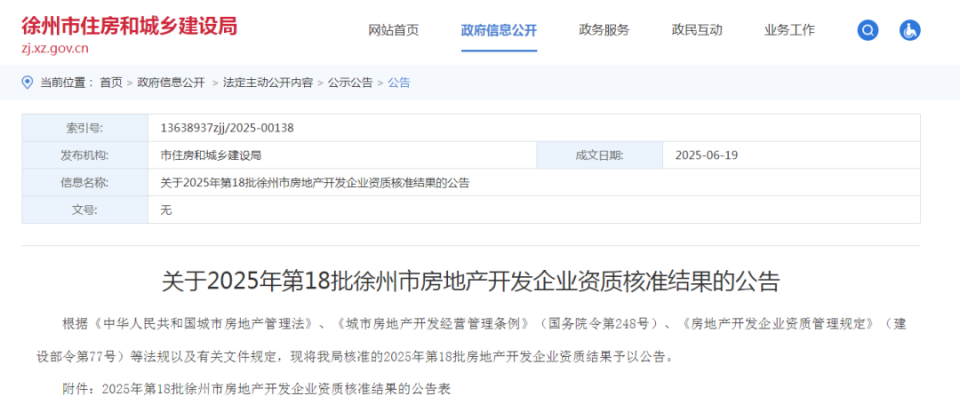The height and width of the screenshot is (420, 960).
Task: Open the site search icon
Action: point(868,30)
